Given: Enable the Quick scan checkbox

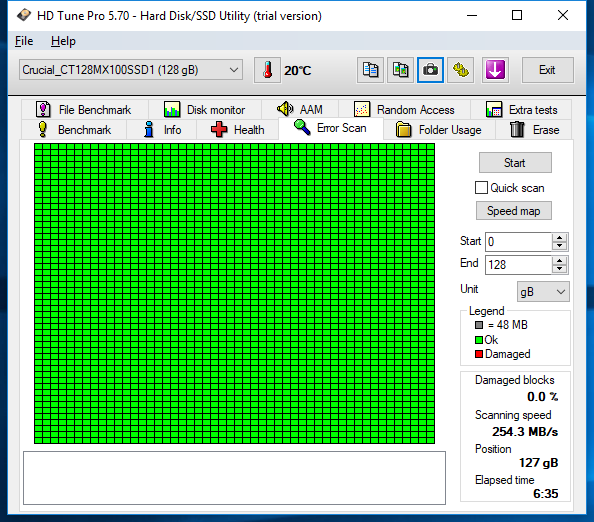Looking at the screenshot, I should click(x=481, y=188).
